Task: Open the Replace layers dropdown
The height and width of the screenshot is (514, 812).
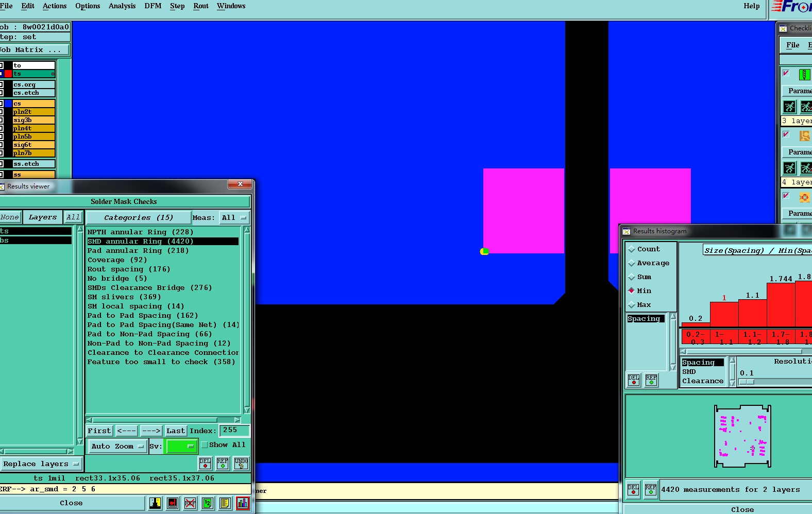Action: [x=41, y=464]
